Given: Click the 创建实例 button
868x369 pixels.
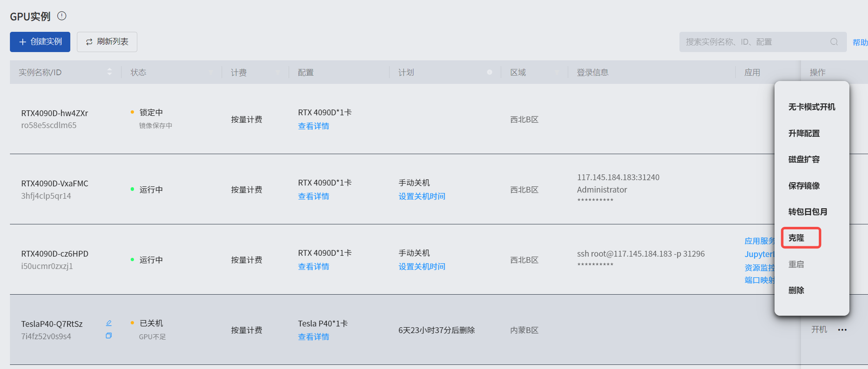Looking at the screenshot, I should point(40,42).
